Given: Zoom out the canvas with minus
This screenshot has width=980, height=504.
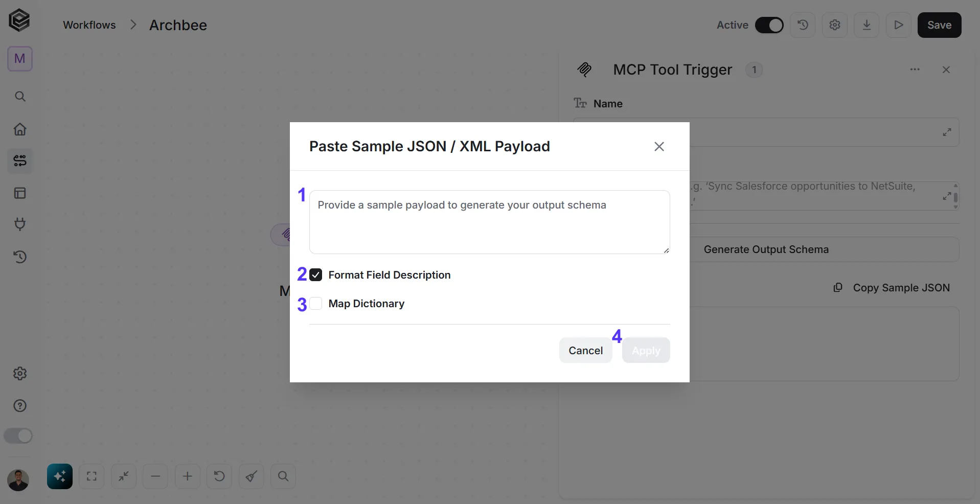Looking at the screenshot, I should (x=156, y=476).
